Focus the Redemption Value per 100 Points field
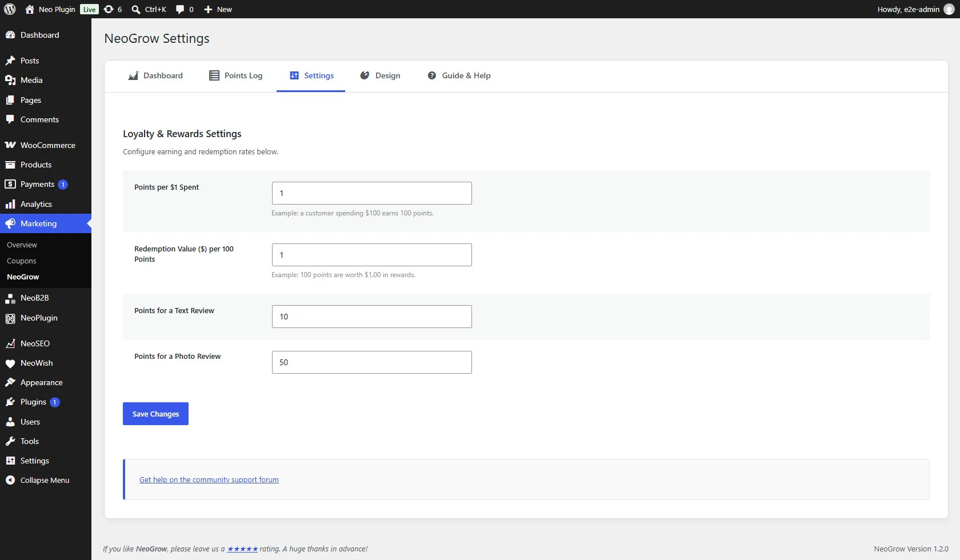960x560 pixels. (372, 255)
